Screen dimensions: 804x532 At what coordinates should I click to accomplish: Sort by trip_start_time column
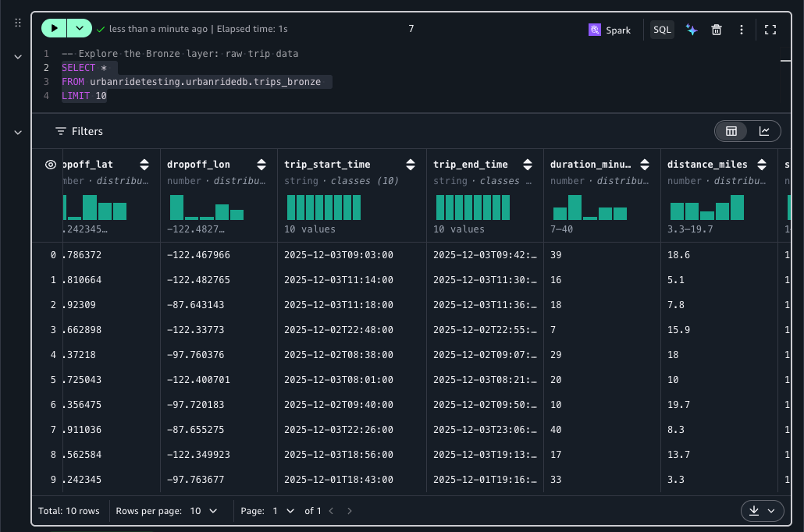tap(411, 165)
